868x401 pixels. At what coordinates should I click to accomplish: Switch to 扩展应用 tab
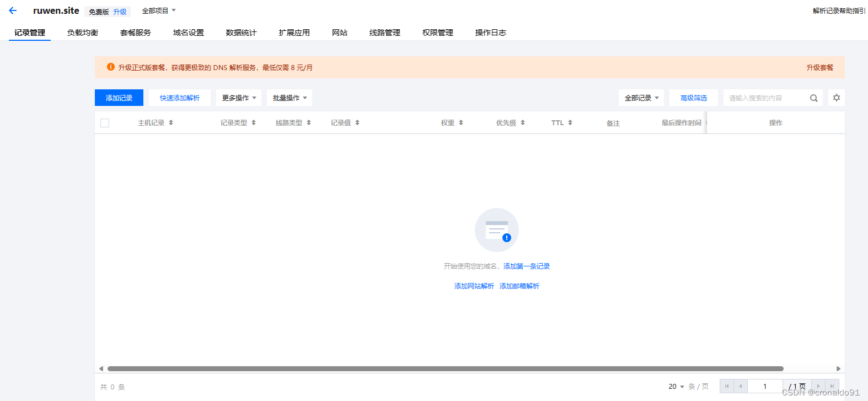[x=294, y=33]
